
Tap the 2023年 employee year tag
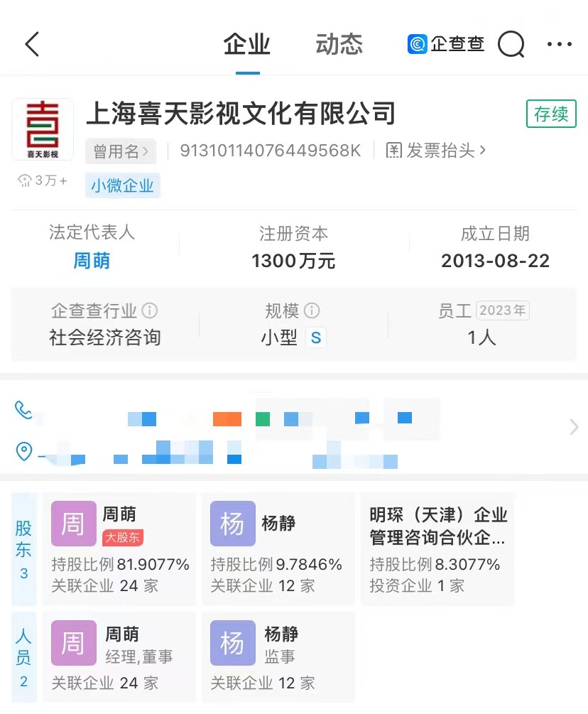coord(503,310)
